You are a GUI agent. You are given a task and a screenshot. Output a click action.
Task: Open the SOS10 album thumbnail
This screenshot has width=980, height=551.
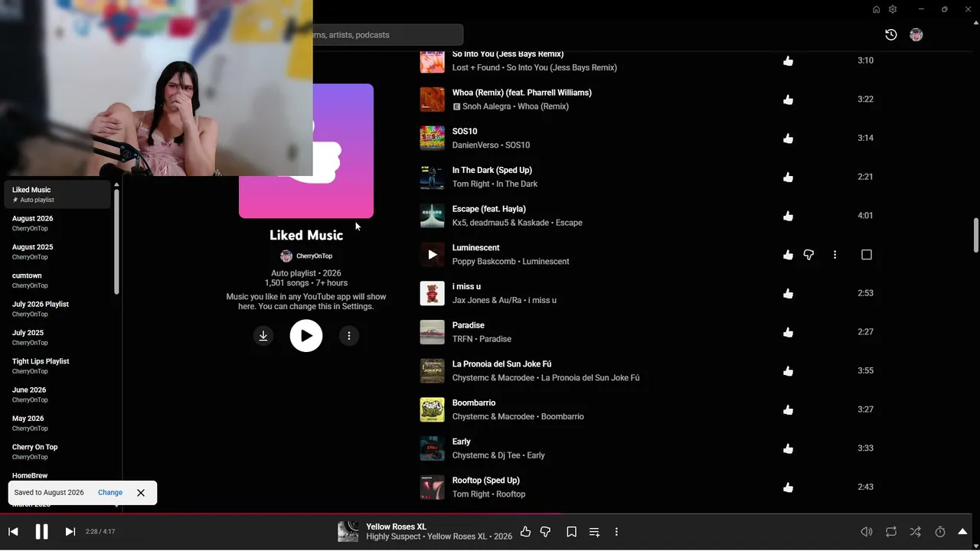point(432,139)
